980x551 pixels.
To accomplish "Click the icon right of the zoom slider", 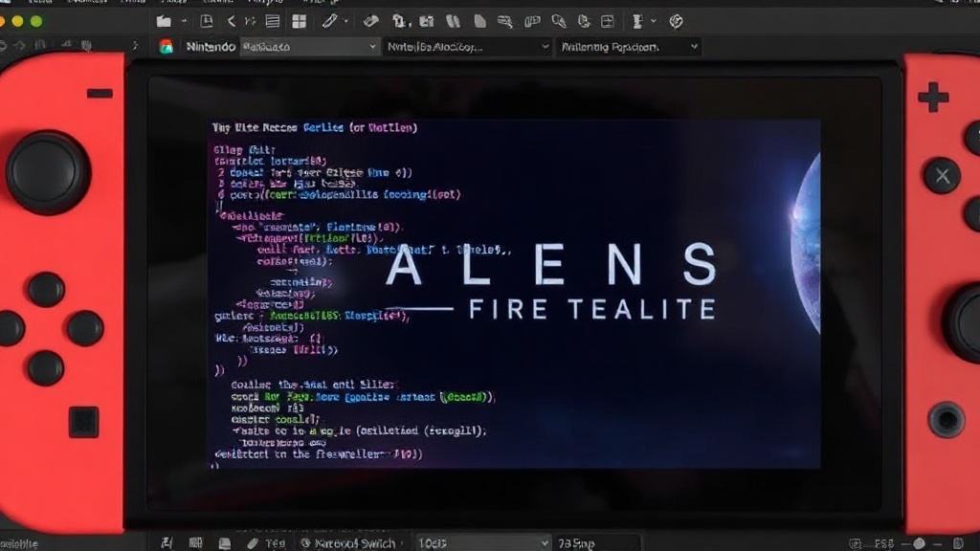I will (x=958, y=543).
